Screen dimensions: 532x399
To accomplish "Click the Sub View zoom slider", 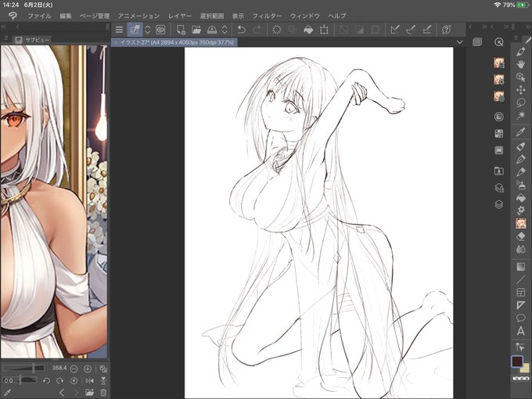I will tap(23, 368).
